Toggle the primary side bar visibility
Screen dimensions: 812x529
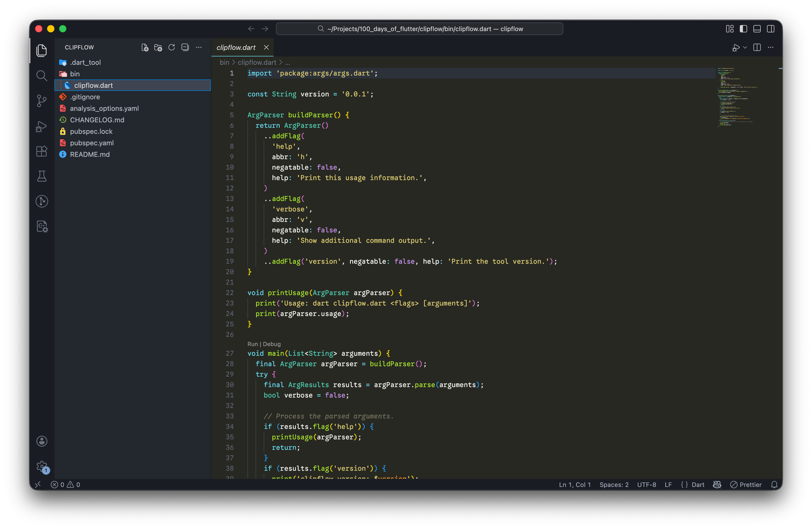click(743, 29)
